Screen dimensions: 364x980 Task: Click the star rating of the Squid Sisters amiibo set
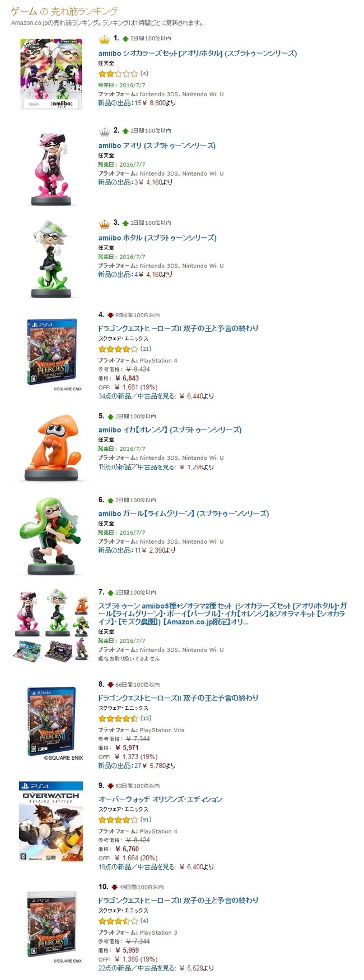118,73
